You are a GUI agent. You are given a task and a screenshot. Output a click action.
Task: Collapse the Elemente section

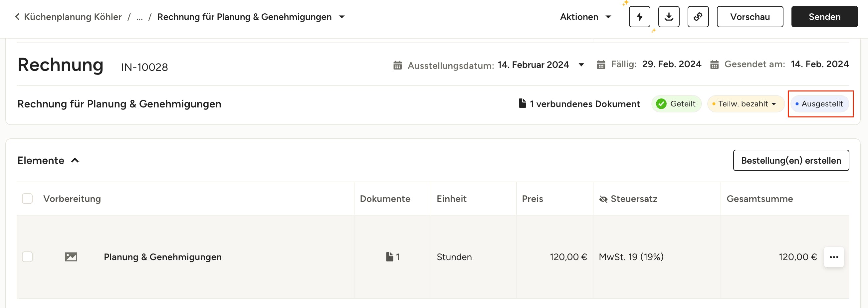(x=75, y=161)
